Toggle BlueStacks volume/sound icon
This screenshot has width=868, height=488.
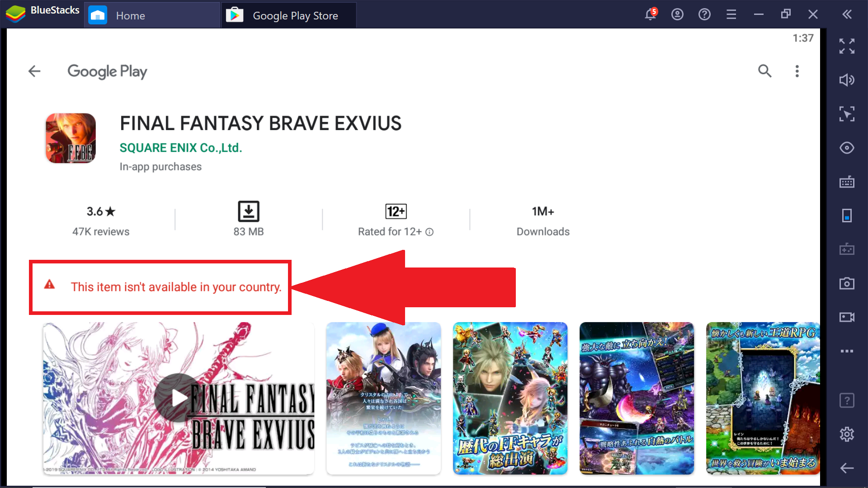pyautogui.click(x=848, y=78)
